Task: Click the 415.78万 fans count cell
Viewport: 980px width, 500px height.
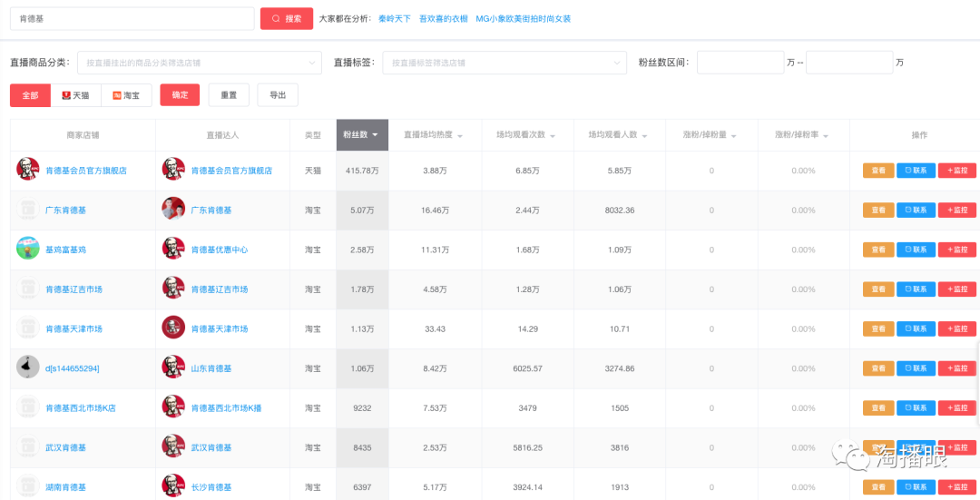Action: click(362, 171)
